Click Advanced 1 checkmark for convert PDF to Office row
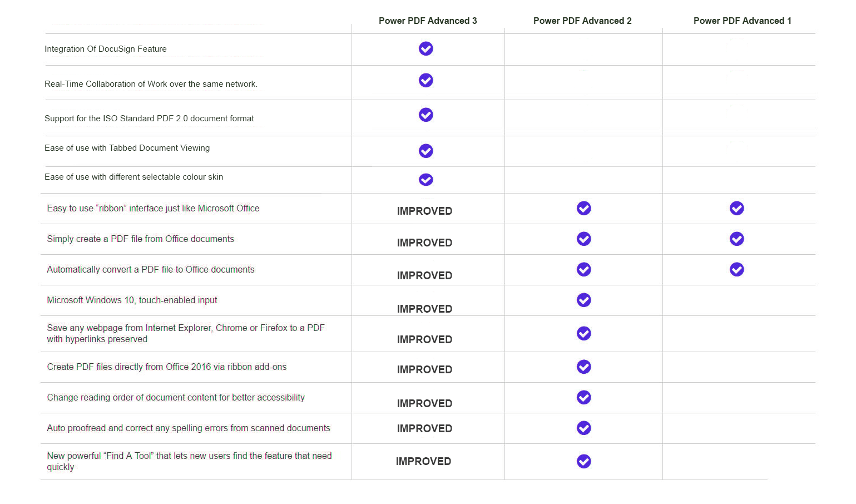856x504 pixels. (737, 269)
